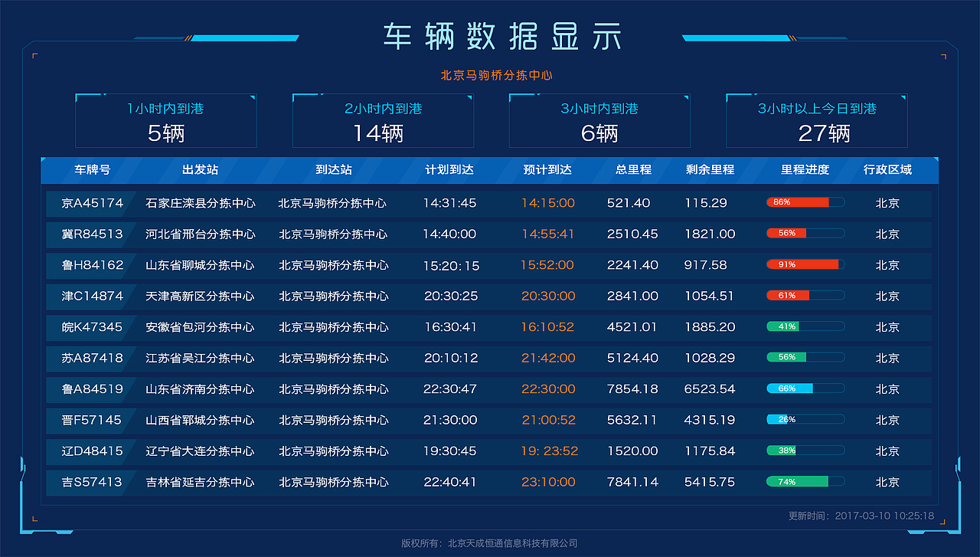The image size is (980, 557).
Task: Click the 预计到达 column header
Action: [x=547, y=170]
